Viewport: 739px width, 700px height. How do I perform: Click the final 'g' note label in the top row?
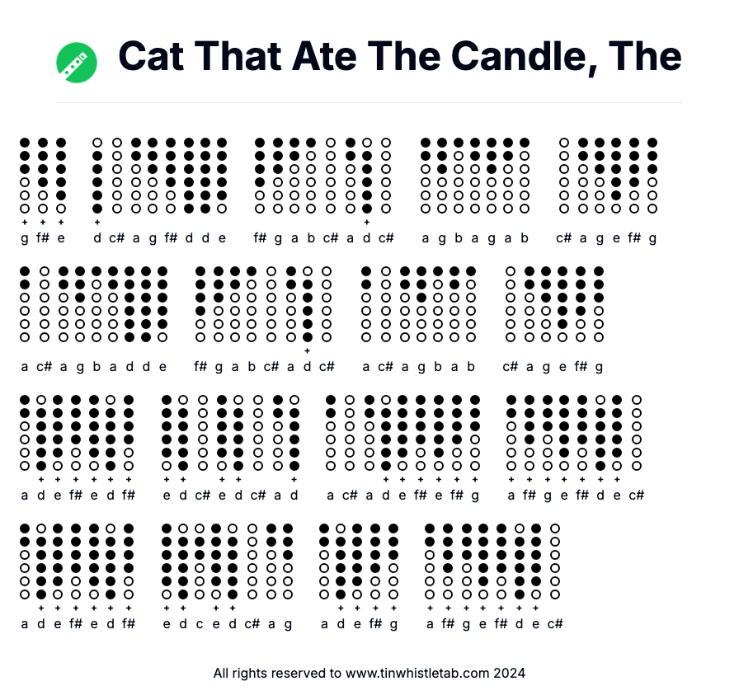[x=652, y=238]
